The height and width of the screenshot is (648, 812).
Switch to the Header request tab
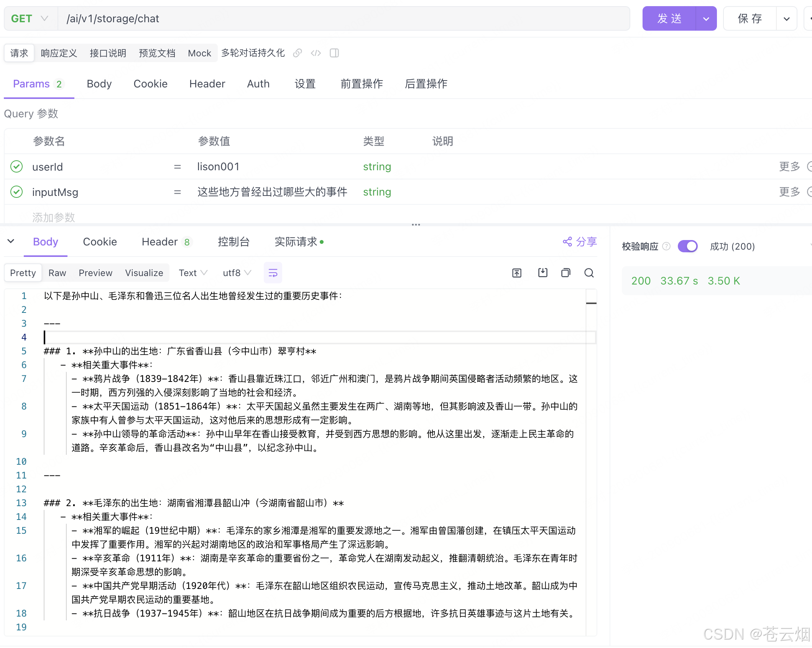point(207,84)
